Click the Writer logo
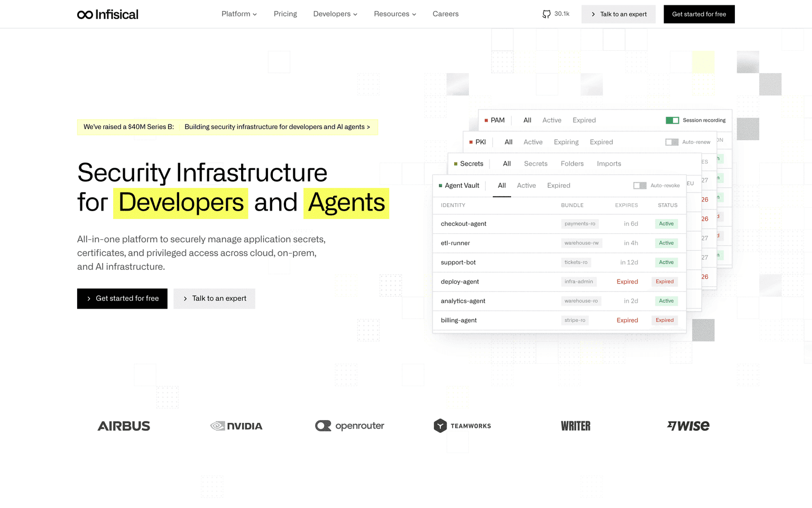 pos(576,426)
